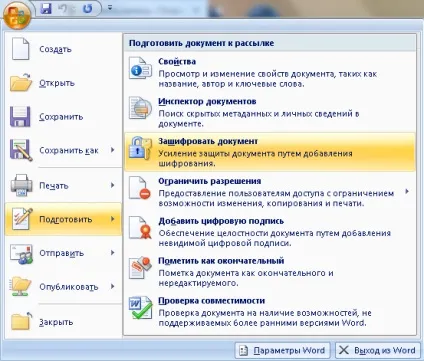424x361 pixels.
Task: Select Сохранить menu item
Action: tap(63, 117)
